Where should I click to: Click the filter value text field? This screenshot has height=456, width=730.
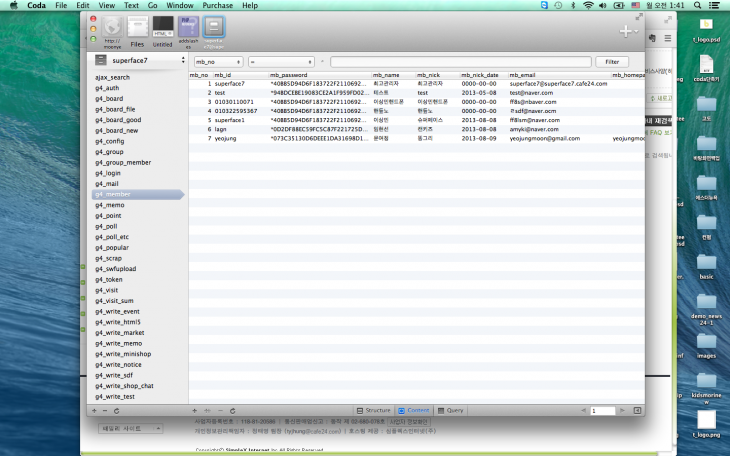[x=459, y=61]
